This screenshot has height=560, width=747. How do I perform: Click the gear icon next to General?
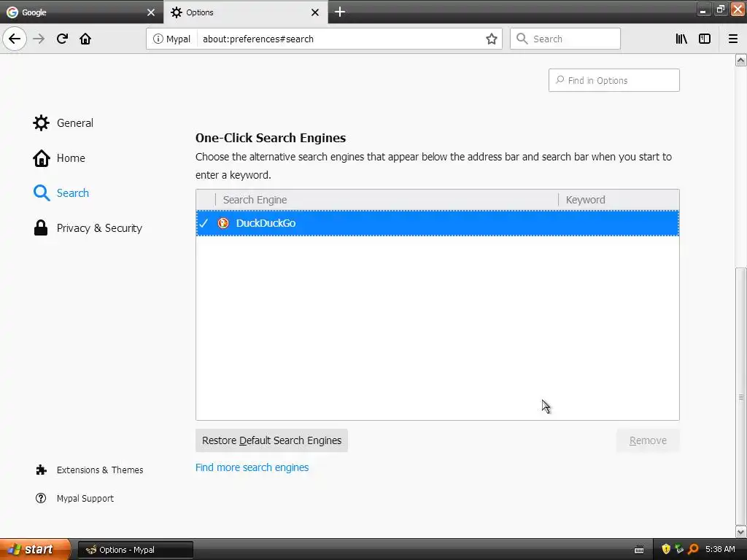41,122
